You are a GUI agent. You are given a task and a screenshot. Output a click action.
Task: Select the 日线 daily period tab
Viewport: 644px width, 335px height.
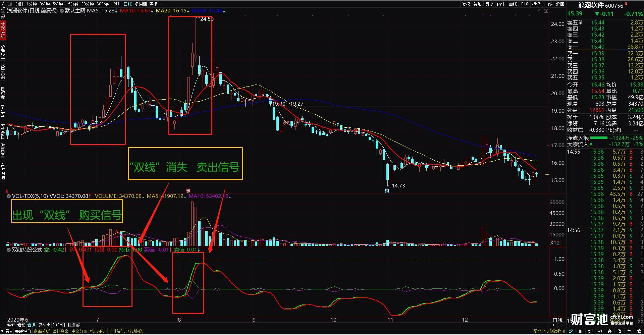click(x=127, y=4)
